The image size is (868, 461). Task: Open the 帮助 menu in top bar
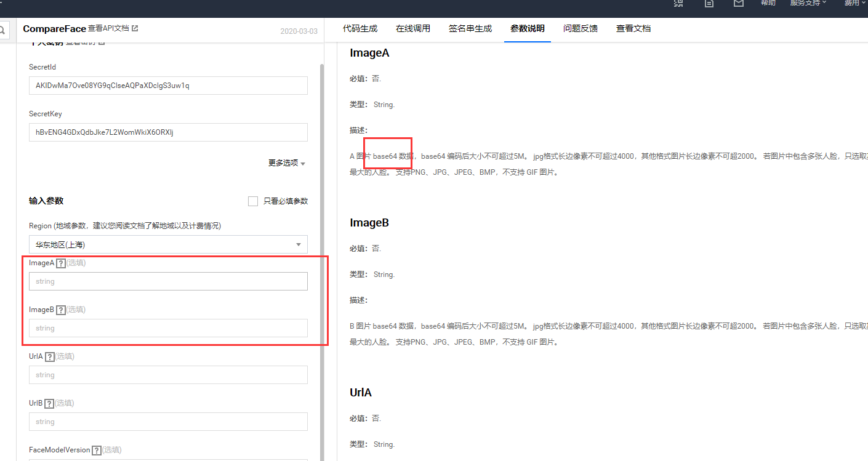click(x=768, y=3)
